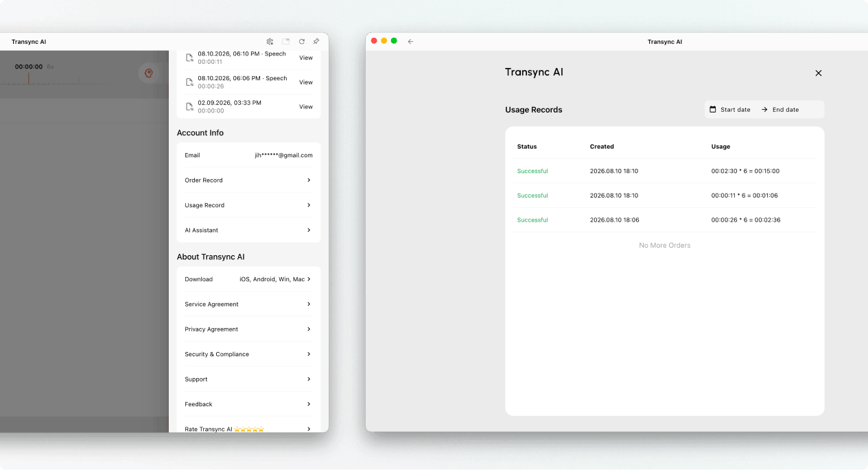
Task: Click back arrow in Usage Records window
Action: (x=410, y=42)
